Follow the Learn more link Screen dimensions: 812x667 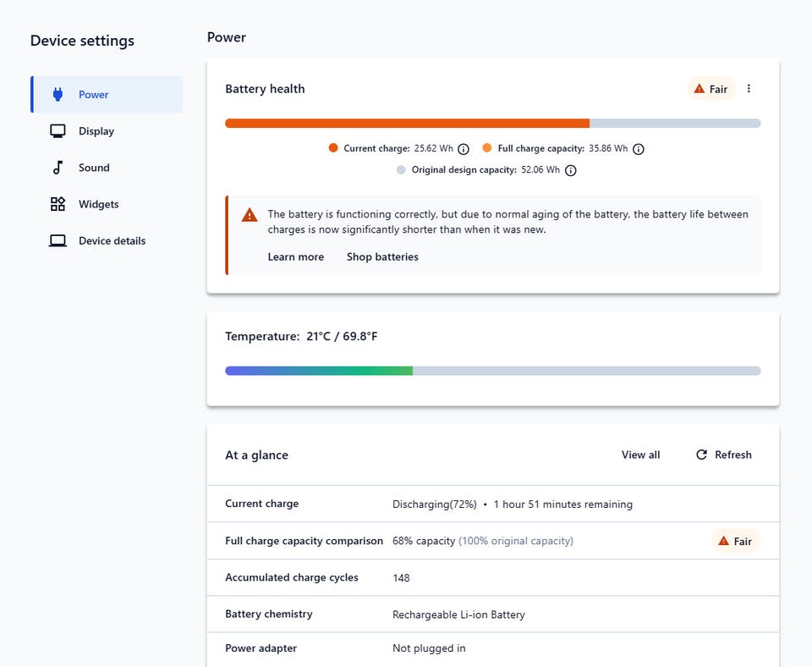pyautogui.click(x=296, y=256)
